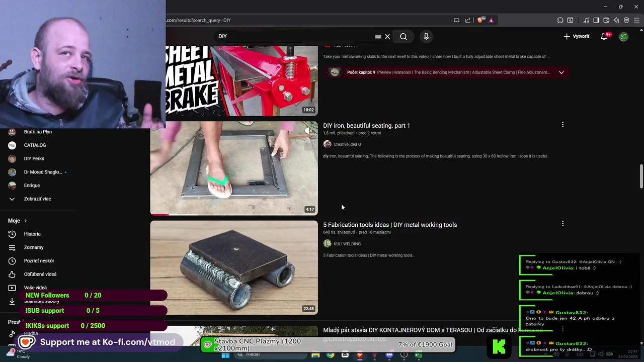Open the Leo AI sparkle icon

coord(616,20)
